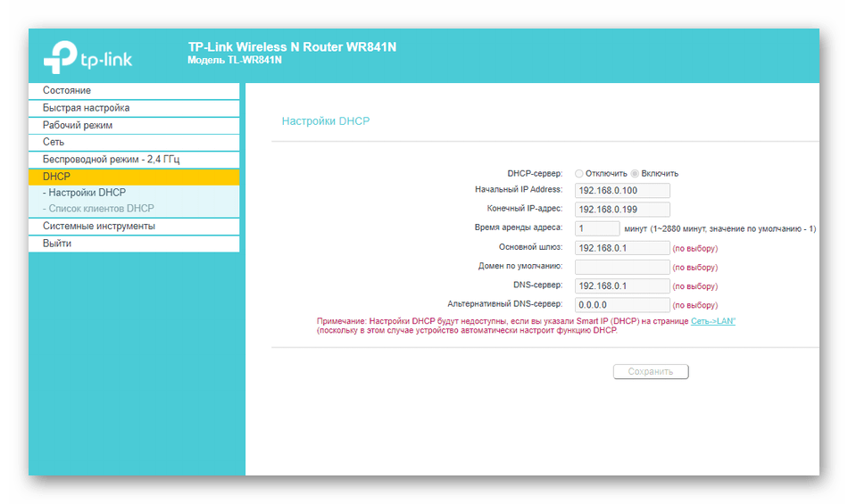848x504 pixels.
Task: Select the Отключить DHCP radio button
Action: coord(579,173)
